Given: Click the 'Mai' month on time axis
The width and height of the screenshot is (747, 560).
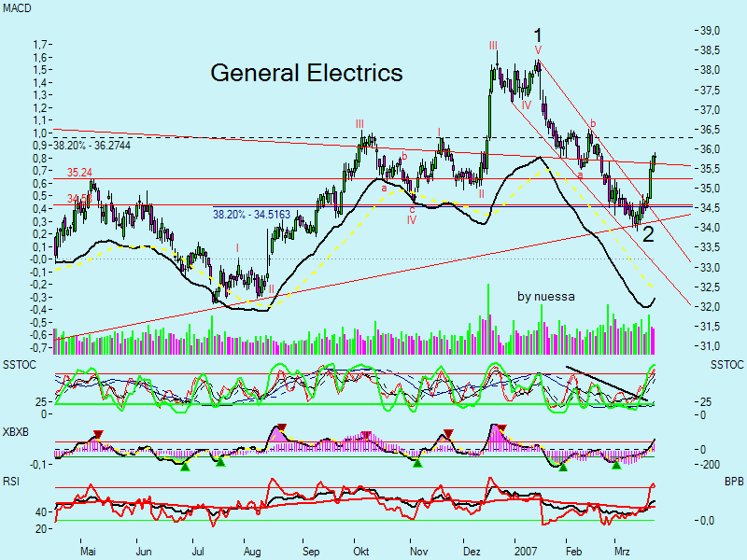Looking at the screenshot, I should tap(88, 552).
